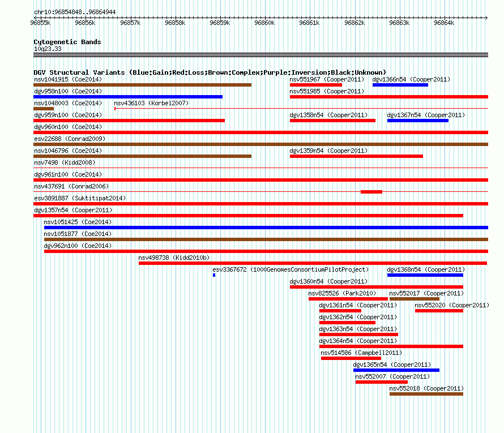The width and height of the screenshot is (504, 433).
Task: Open dgv1367n54 (Cooper2011) label
Action: click(426, 115)
